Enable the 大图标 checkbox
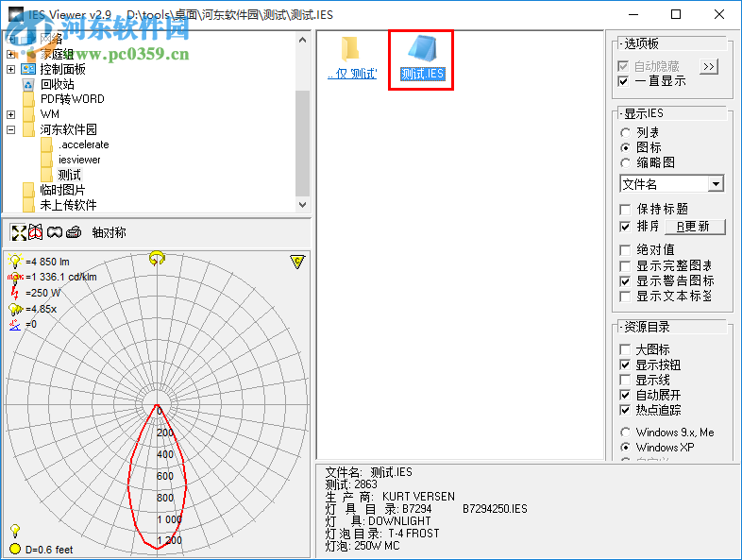The width and height of the screenshot is (742, 560). pyautogui.click(x=625, y=349)
